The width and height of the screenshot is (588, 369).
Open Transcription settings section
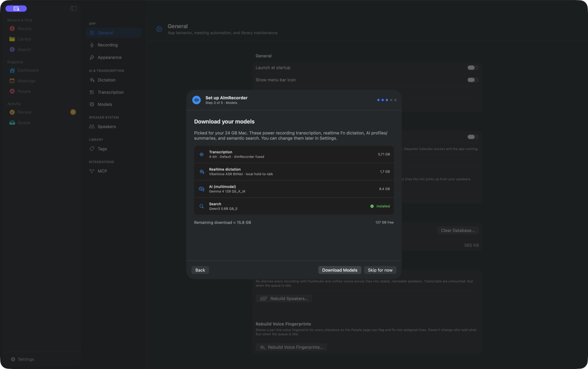click(114, 92)
